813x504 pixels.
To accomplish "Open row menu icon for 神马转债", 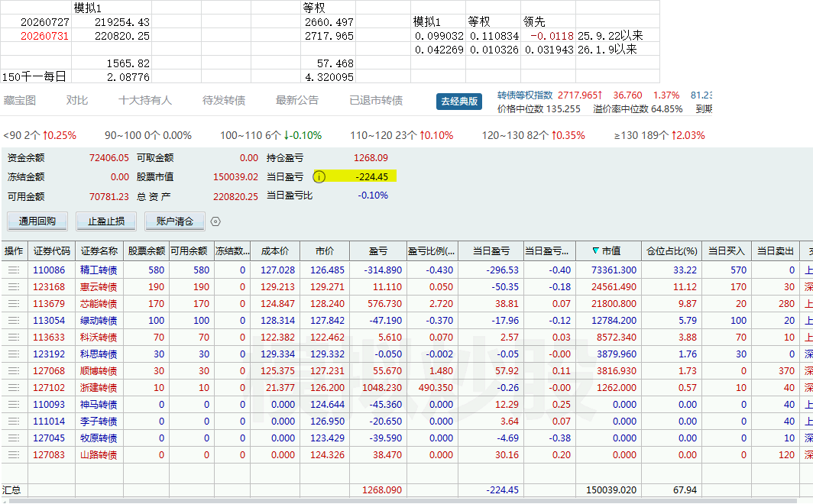I will point(14,404).
